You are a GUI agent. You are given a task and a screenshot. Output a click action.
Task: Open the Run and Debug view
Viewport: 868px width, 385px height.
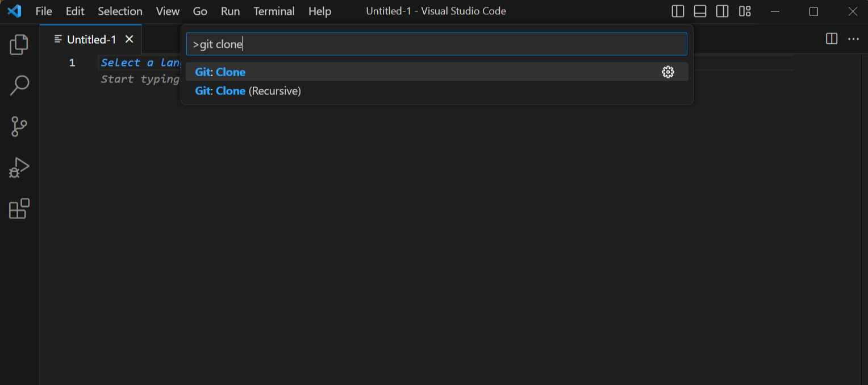[19, 168]
